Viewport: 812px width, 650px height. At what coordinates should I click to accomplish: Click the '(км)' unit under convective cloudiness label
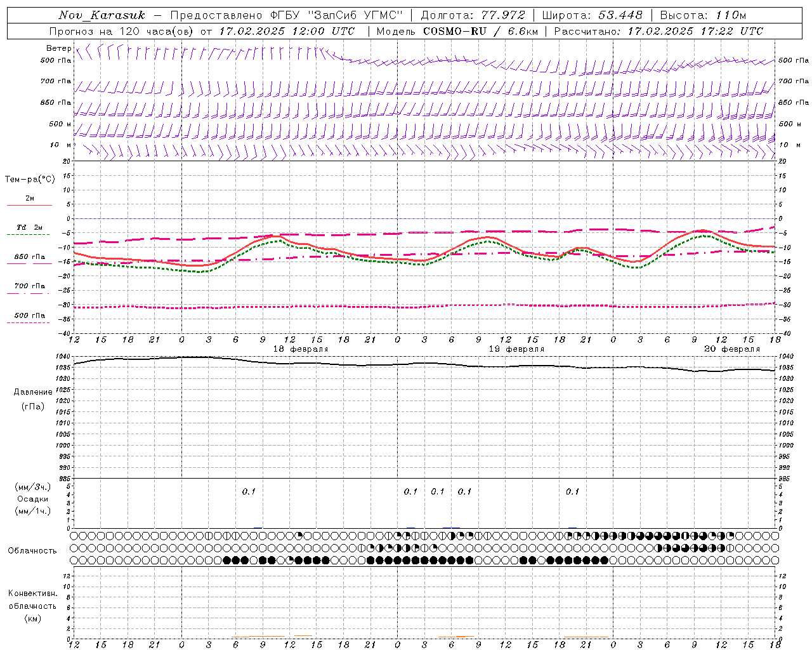pyautogui.click(x=32, y=618)
